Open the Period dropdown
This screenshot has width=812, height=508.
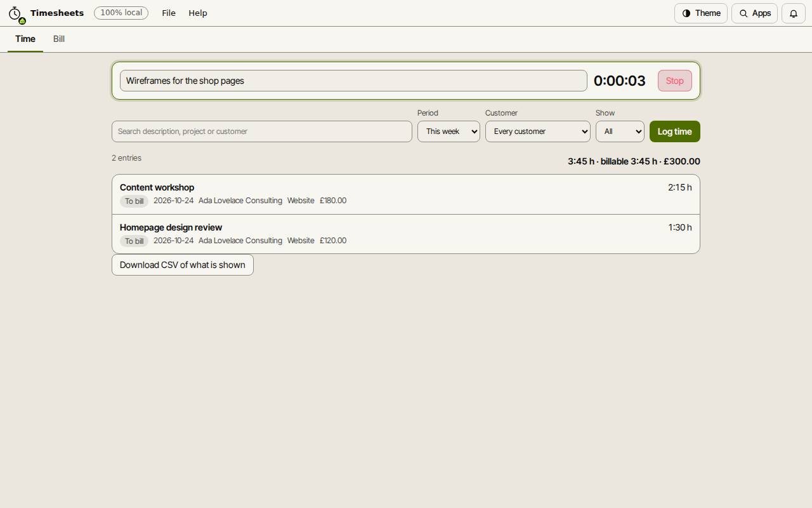(449, 131)
